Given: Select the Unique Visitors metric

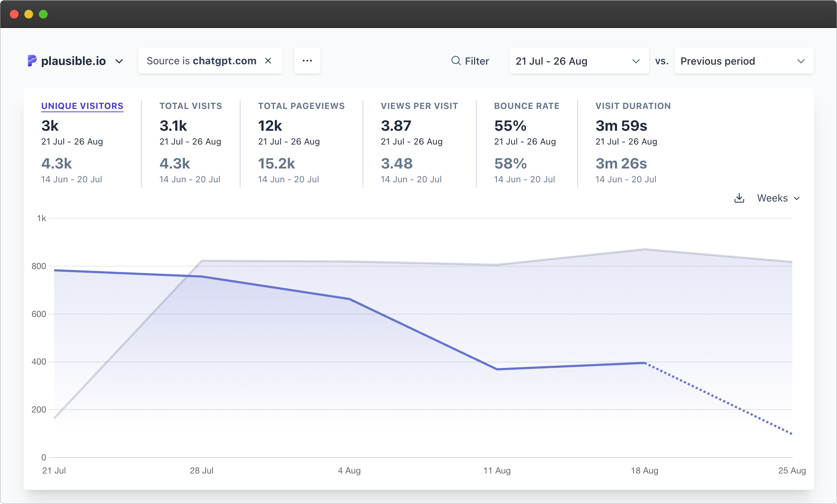Looking at the screenshot, I should [82, 106].
